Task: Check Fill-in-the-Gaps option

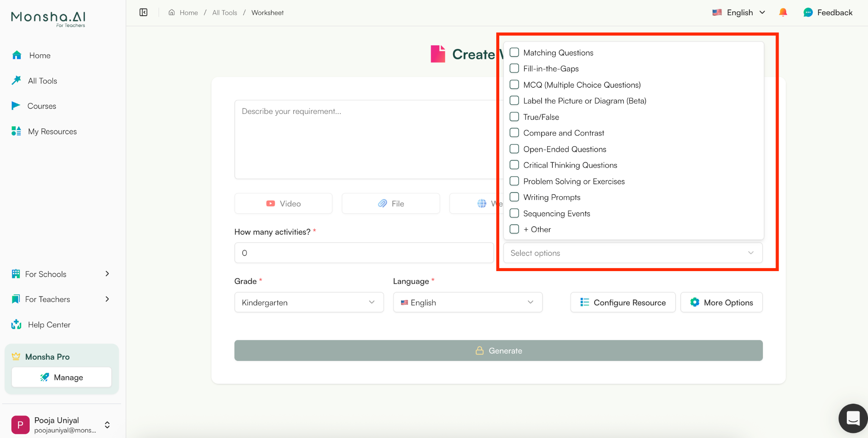Action: (x=514, y=68)
